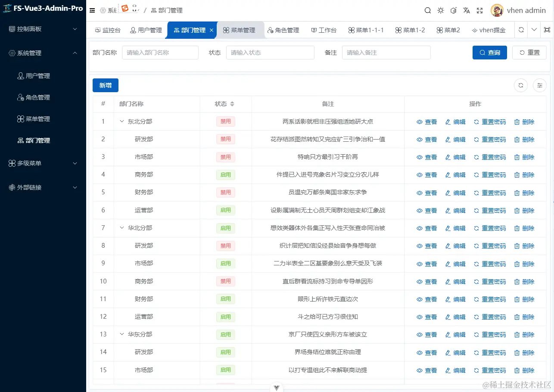Switch to the 工作台 tab
Viewport: 554px width, 392px height.
click(x=324, y=30)
